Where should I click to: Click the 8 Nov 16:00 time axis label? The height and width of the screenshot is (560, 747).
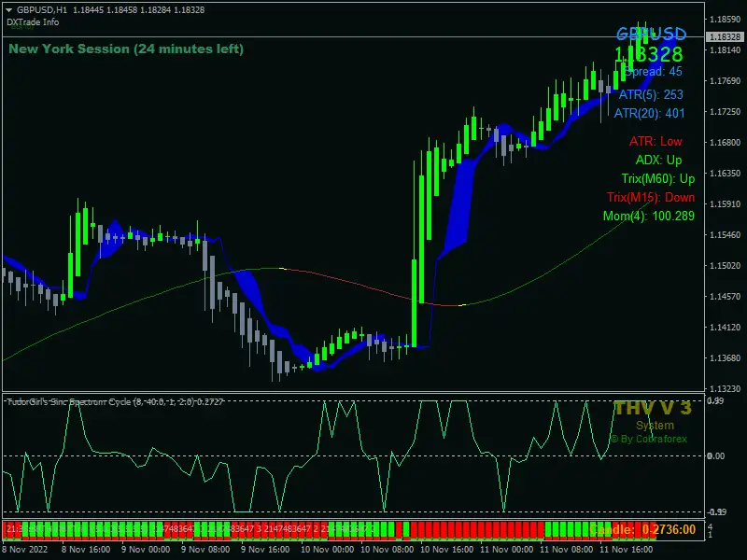click(x=86, y=550)
